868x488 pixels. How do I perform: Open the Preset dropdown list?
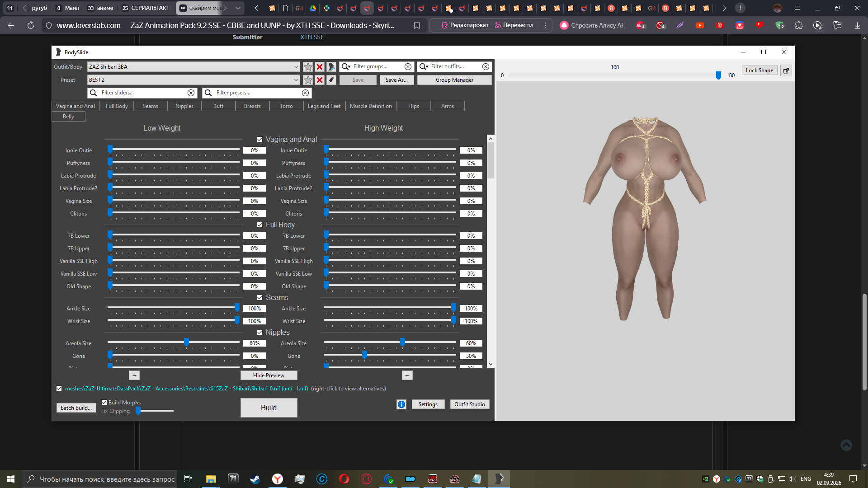tap(296, 80)
